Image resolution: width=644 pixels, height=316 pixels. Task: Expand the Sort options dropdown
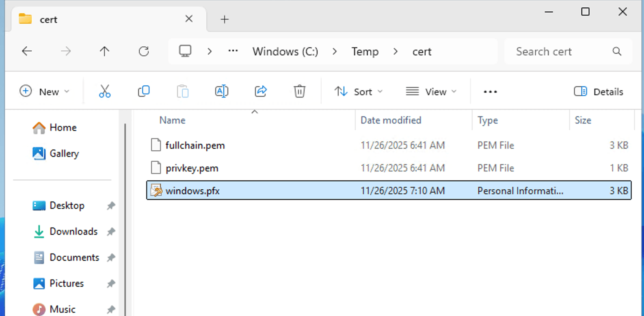[x=359, y=92]
